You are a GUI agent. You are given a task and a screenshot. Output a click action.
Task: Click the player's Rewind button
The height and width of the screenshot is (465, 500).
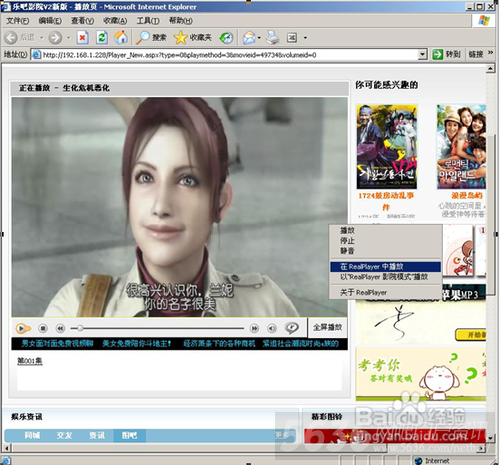(60, 329)
